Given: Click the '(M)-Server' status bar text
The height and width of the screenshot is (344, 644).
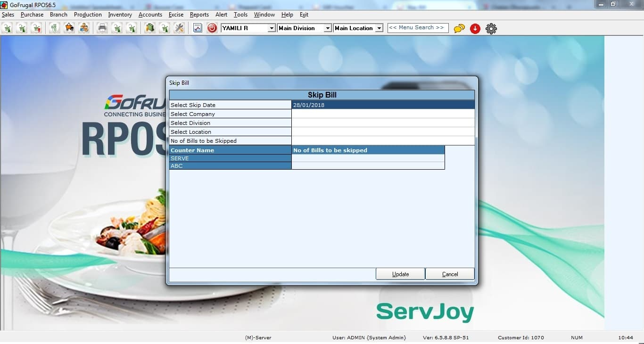Looking at the screenshot, I should click(258, 337).
